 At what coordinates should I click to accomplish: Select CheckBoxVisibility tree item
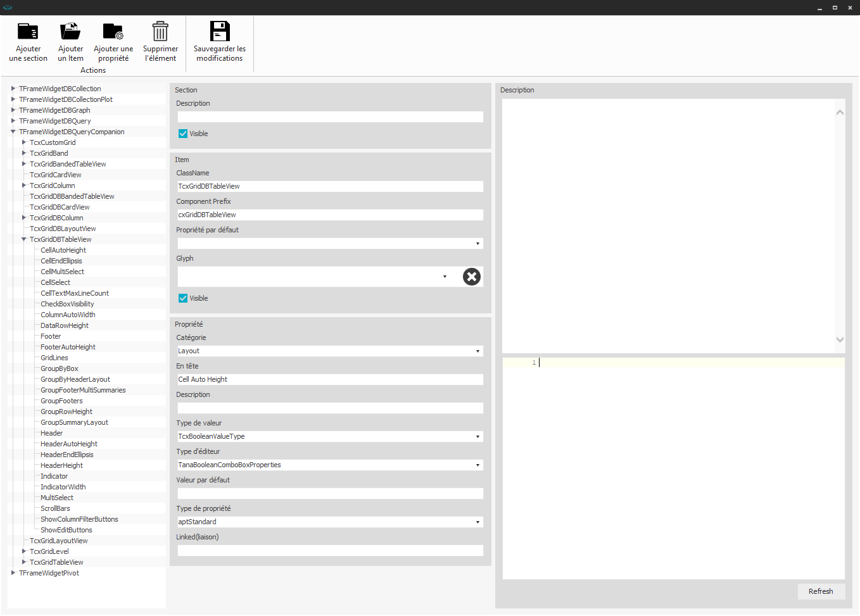[67, 304]
